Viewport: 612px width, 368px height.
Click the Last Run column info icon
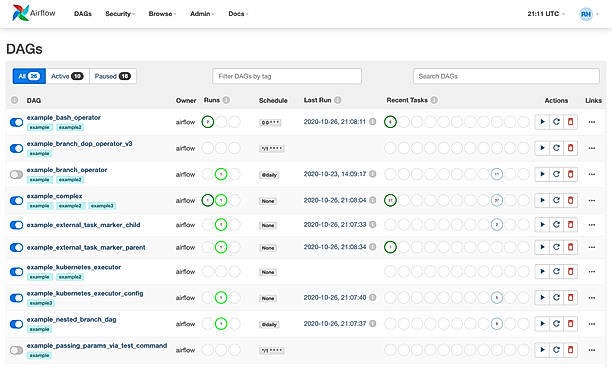(x=338, y=100)
